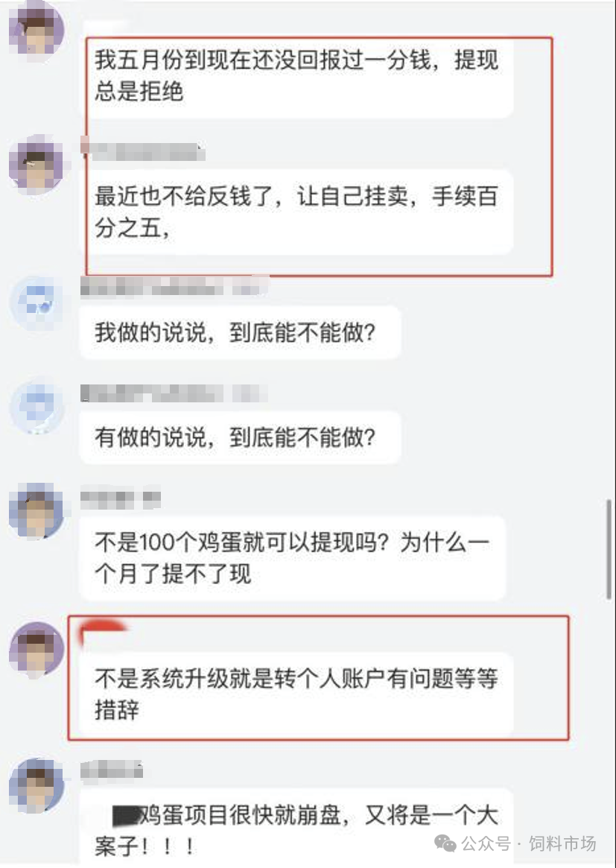Click message '有做的说说，到底能不能做?'

pyautogui.click(x=240, y=437)
